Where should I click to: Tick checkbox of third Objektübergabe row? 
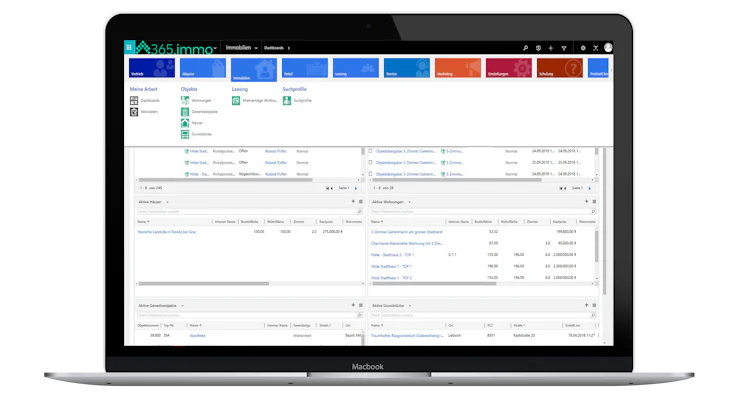pos(370,174)
